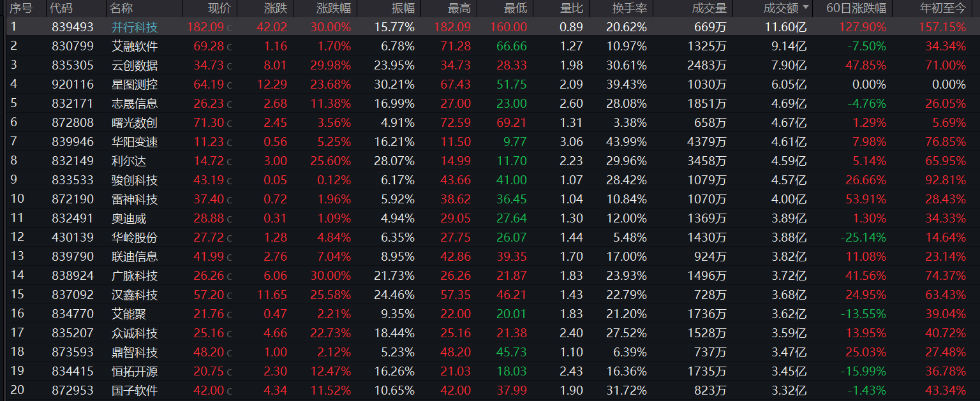Image resolution: width=980 pixels, height=401 pixels.
Task: Click turnover 11.60亿 in row 1
Action: [x=786, y=27]
